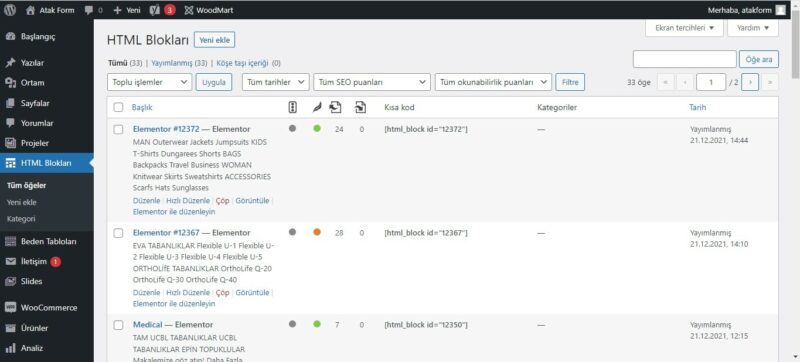Visit the Atak Form site home icon

(30, 10)
